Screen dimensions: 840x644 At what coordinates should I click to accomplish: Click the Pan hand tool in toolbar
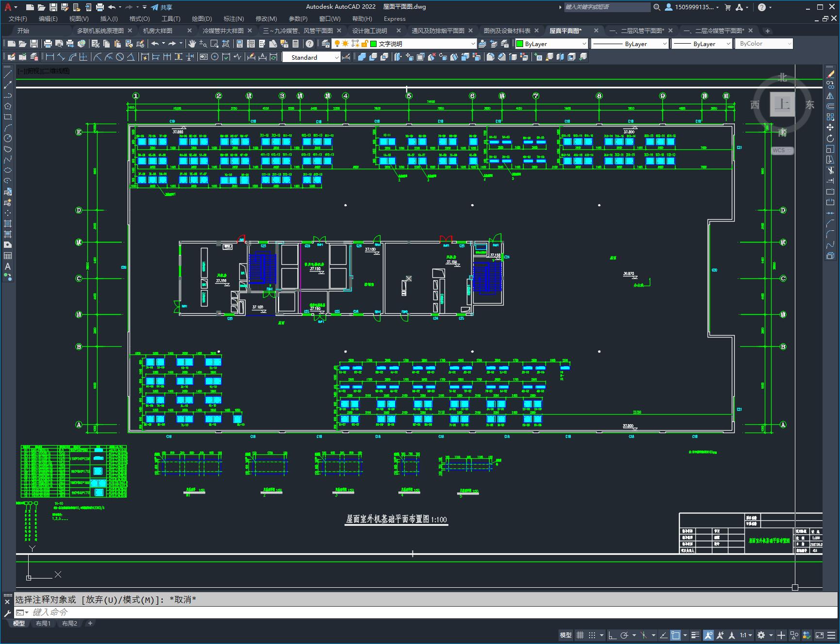click(192, 44)
